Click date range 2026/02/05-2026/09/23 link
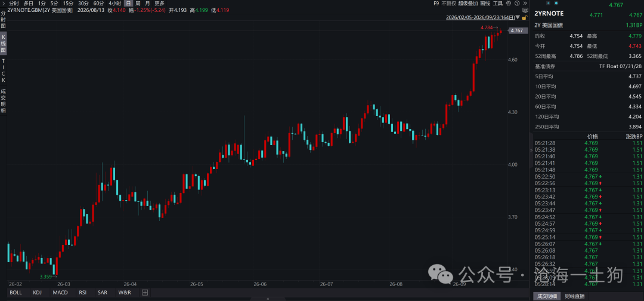 (x=480, y=17)
